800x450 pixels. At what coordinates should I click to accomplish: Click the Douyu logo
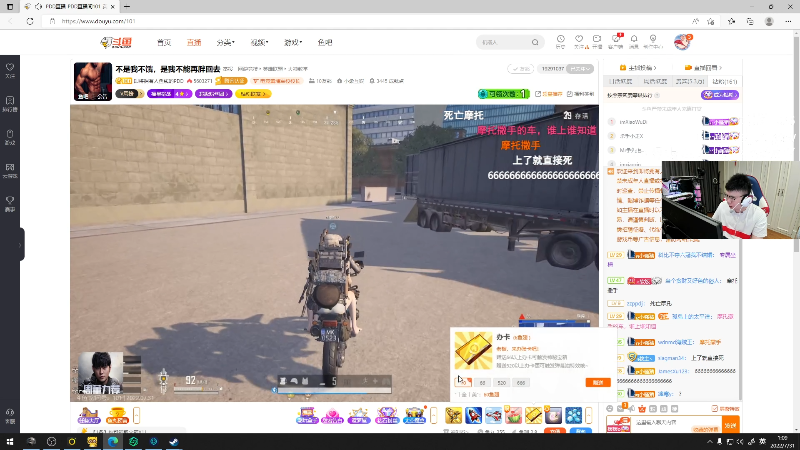116,42
